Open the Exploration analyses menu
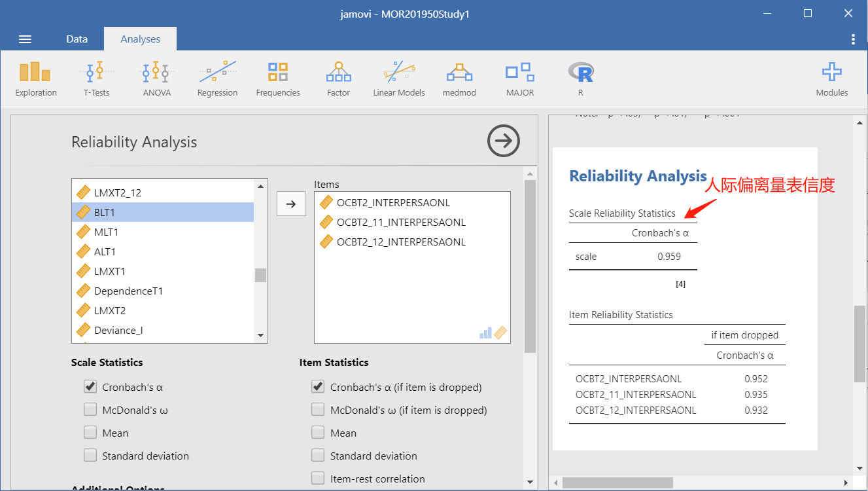This screenshot has height=491, width=868. click(36, 79)
